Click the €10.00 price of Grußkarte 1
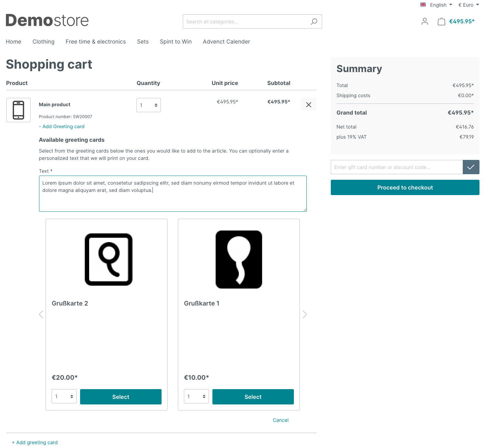484x448 pixels. [196, 378]
